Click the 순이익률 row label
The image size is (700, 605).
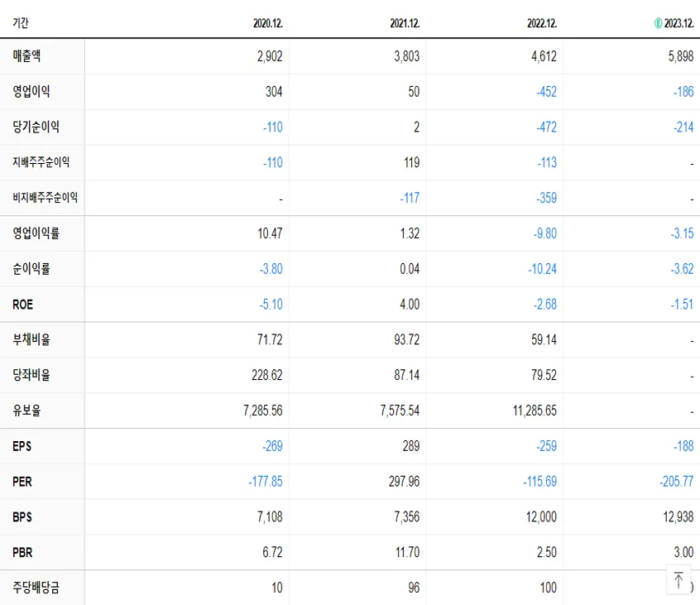coord(31,268)
